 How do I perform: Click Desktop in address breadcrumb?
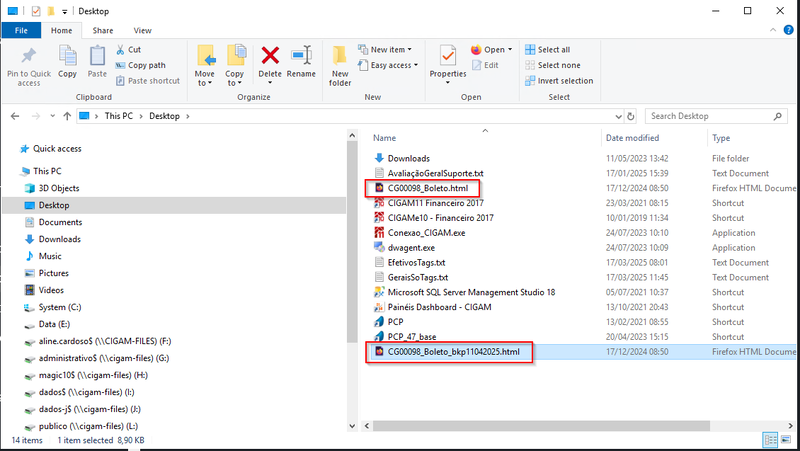(x=164, y=116)
